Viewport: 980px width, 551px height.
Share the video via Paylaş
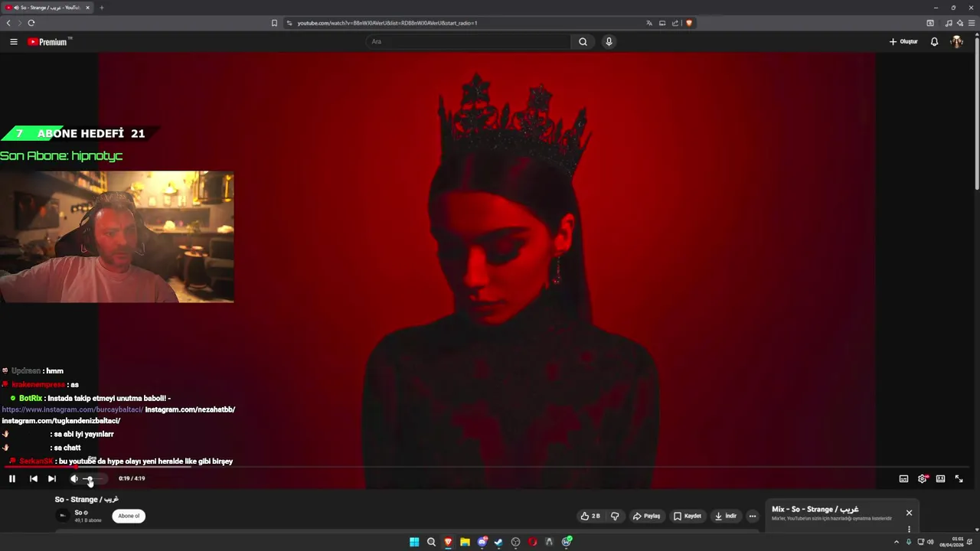(x=646, y=517)
